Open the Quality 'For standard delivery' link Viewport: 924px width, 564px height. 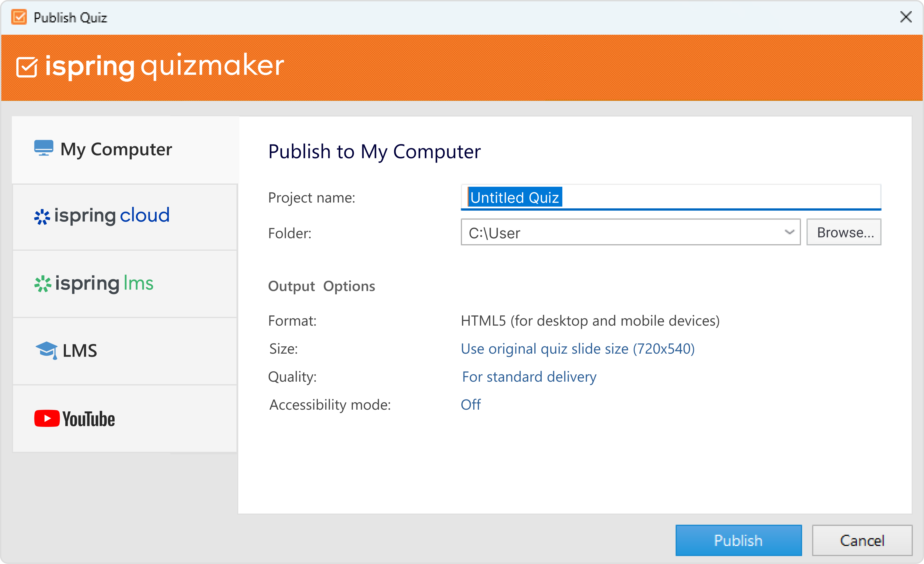pos(529,377)
